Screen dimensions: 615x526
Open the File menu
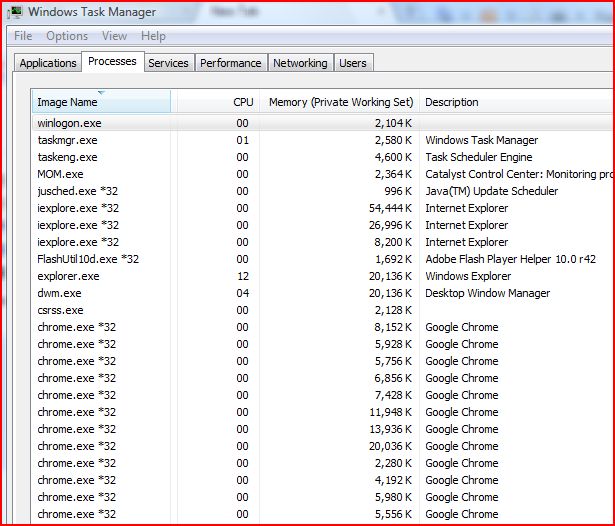point(23,36)
